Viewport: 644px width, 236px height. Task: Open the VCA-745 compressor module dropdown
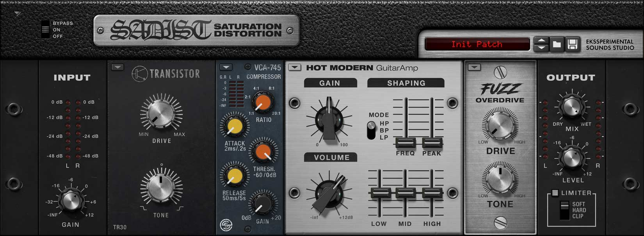coord(226,67)
